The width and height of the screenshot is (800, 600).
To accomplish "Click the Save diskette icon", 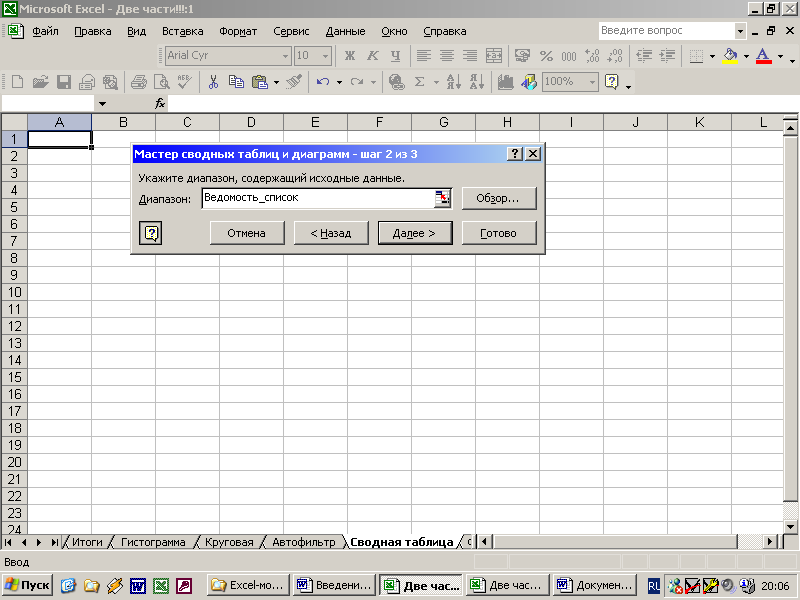I will (x=64, y=82).
